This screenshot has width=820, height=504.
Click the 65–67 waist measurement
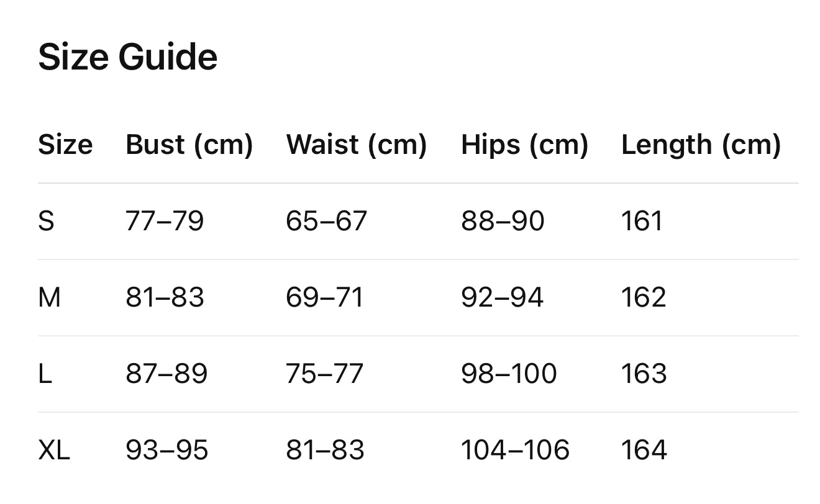pos(326,221)
